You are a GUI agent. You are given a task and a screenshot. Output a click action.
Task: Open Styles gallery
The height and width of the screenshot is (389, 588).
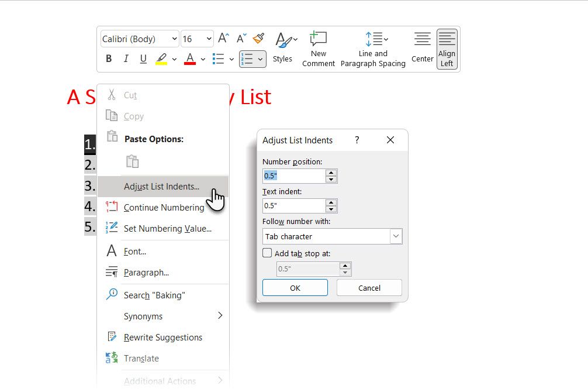click(x=283, y=48)
